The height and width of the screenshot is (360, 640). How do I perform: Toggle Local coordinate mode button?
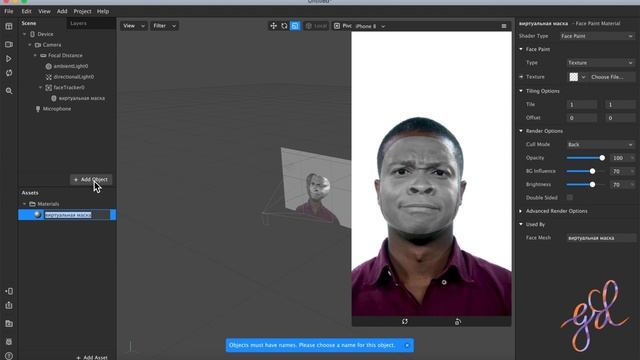tap(316, 26)
